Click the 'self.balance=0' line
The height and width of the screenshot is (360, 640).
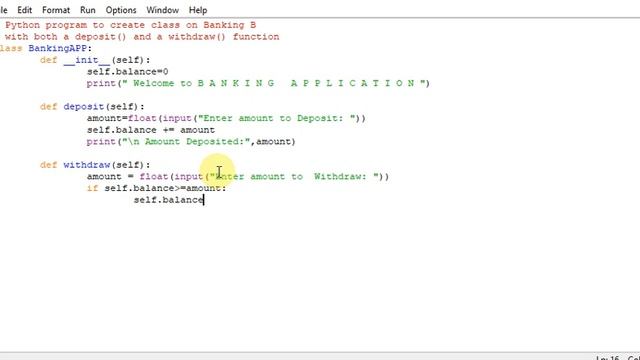point(127,72)
